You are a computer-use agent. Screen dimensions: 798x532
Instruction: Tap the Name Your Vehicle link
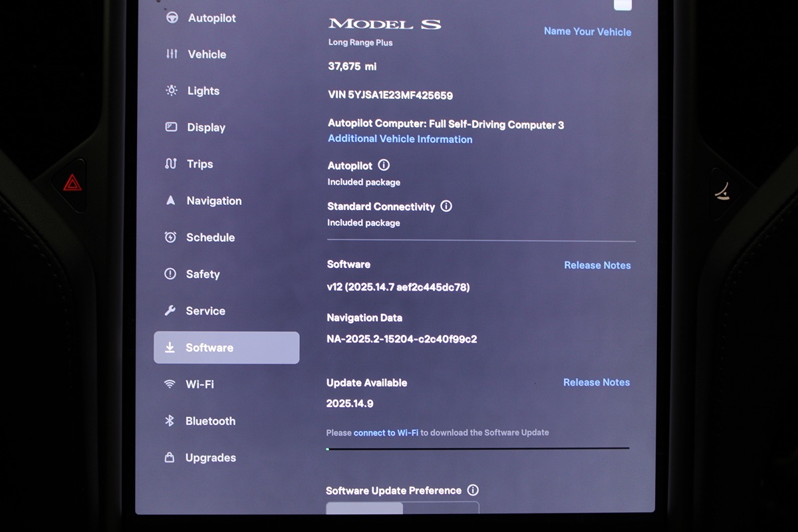(588, 31)
